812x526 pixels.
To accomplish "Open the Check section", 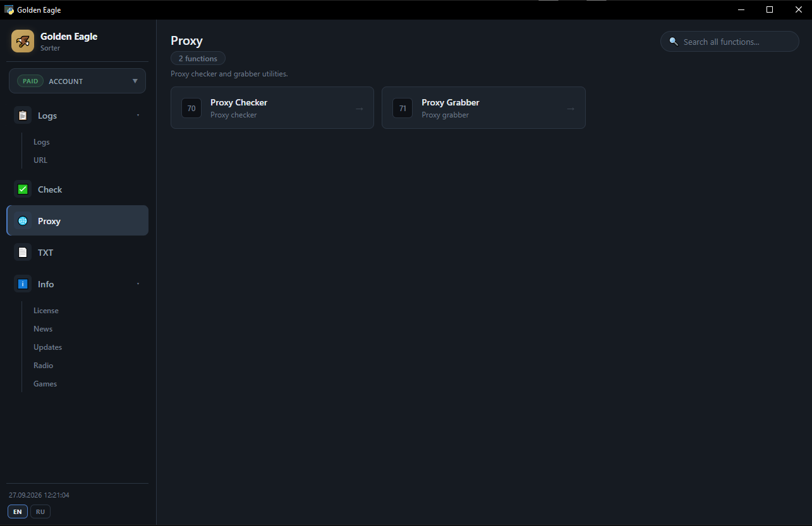I will point(77,189).
